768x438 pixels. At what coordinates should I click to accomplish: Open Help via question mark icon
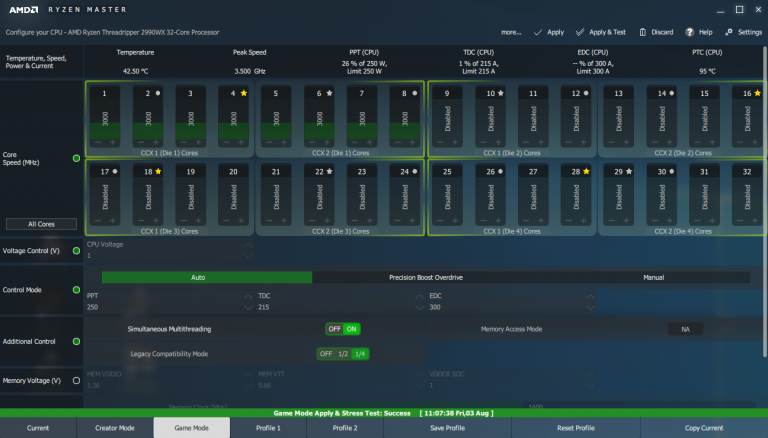(x=690, y=32)
